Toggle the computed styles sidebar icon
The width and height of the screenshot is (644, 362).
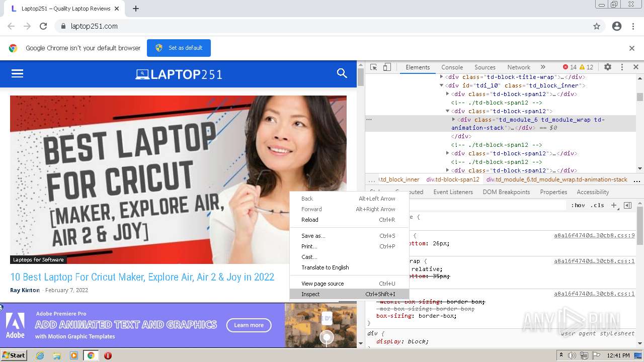click(x=627, y=205)
